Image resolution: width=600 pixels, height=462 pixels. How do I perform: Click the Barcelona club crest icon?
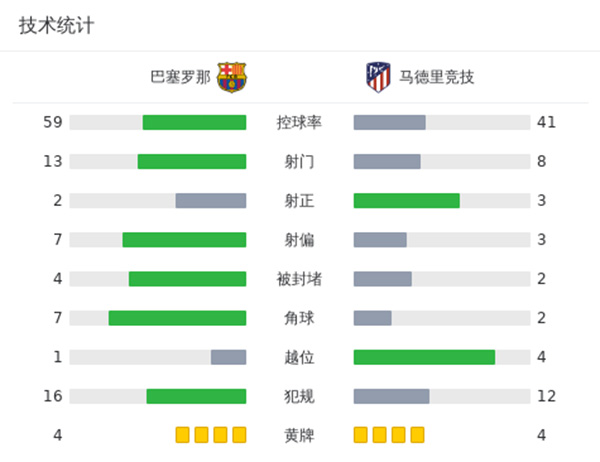pos(233,77)
